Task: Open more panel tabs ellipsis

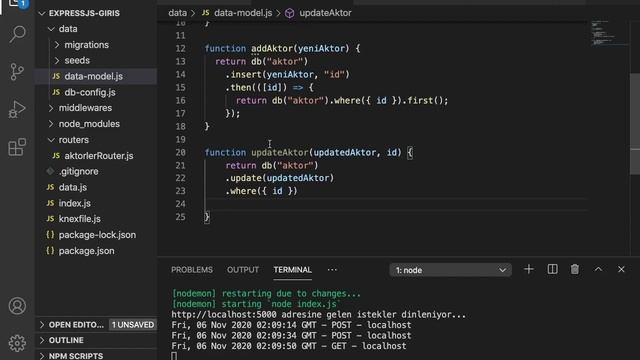Action: click(x=332, y=270)
